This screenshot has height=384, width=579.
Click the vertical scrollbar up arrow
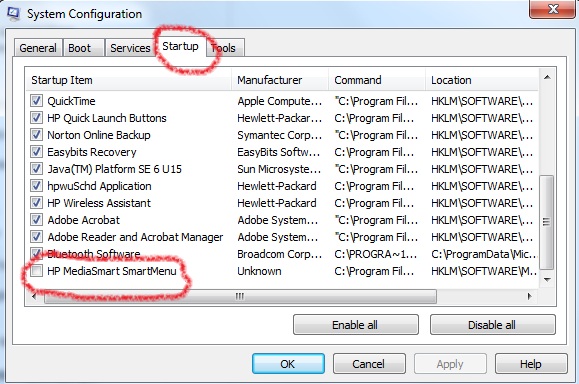click(x=547, y=77)
